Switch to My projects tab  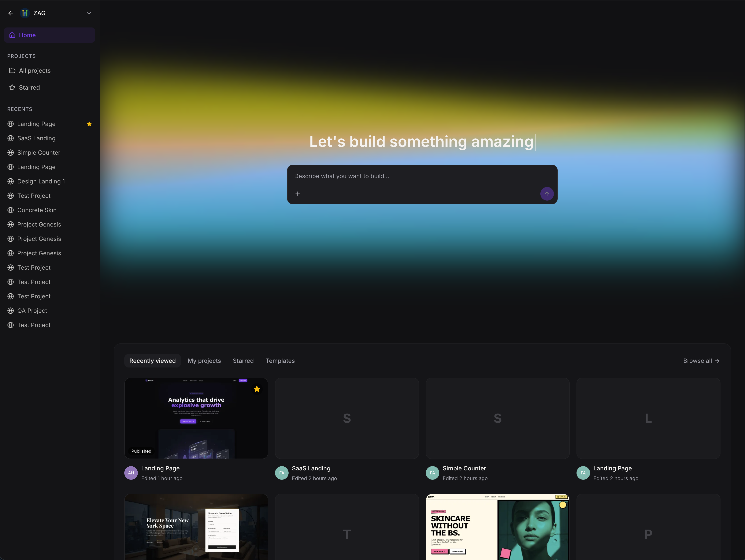pyautogui.click(x=204, y=361)
